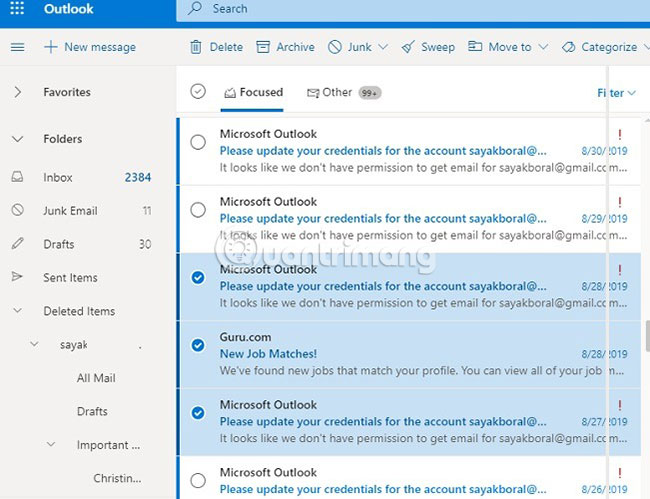The image size is (650, 499).
Task: Click the Sent Items paper plane icon
Action: click(17, 276)
